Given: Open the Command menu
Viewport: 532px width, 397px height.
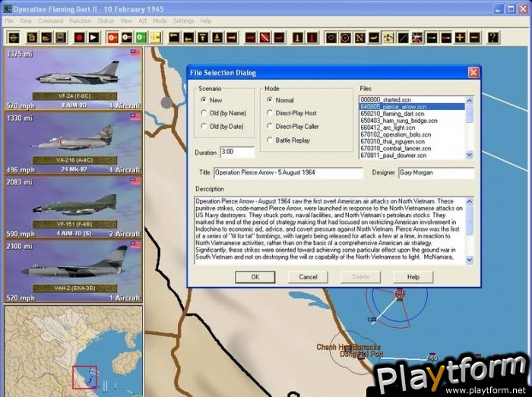Looking at the screenshot, I should click(x=50, y=20).
